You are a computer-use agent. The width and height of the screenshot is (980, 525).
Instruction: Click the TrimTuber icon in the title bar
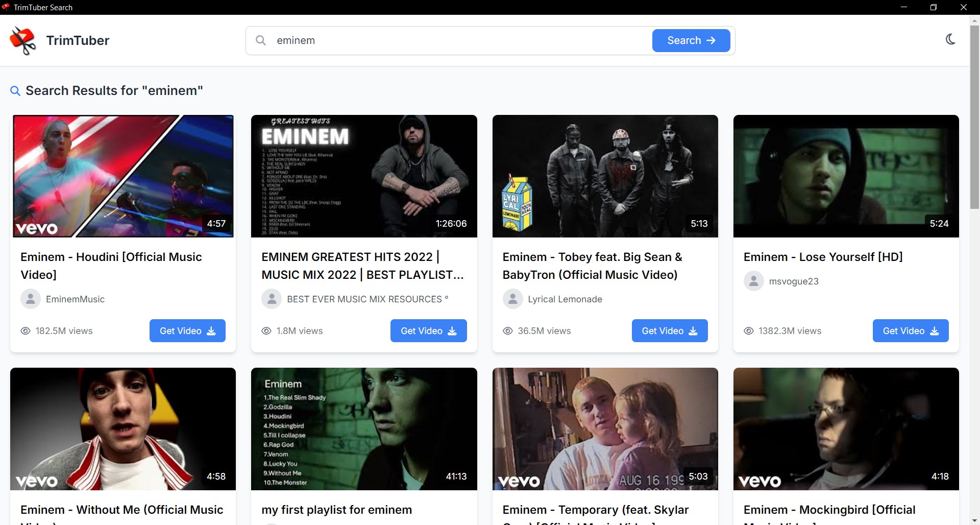pyautogui.click(x=6, y=7)
